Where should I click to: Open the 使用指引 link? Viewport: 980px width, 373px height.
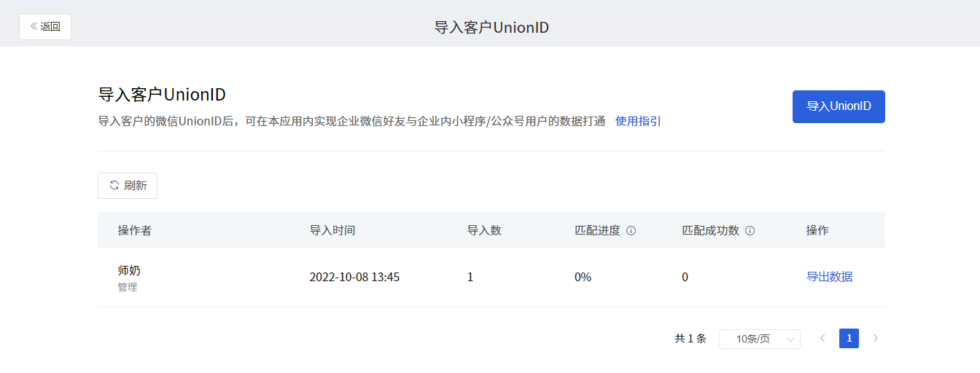tap(638, 122)
